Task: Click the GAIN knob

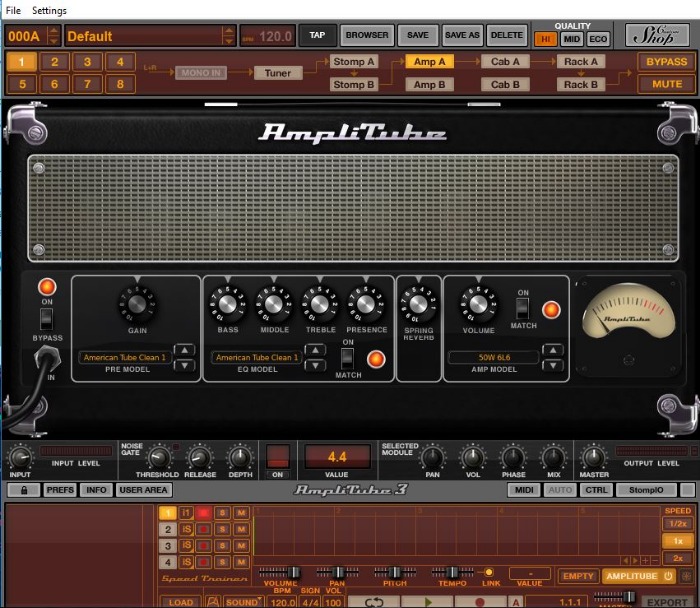Action: click(137, 304)
